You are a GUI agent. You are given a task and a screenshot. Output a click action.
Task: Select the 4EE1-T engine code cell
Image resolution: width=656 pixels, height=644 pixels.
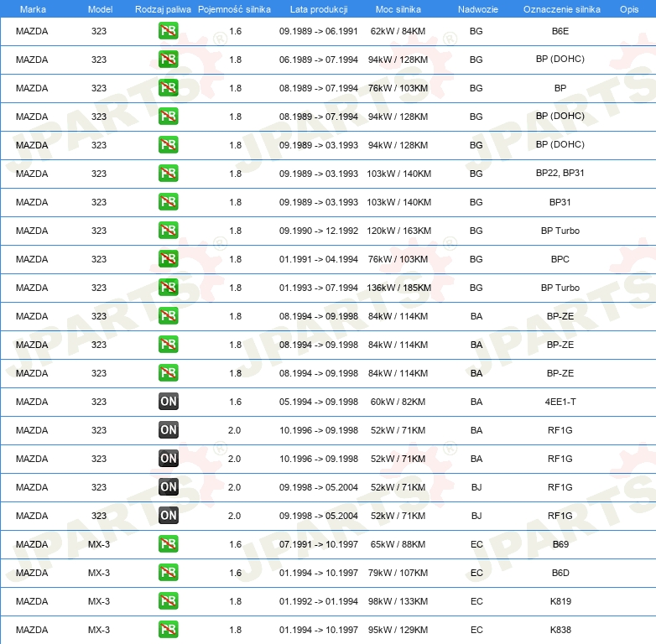(560, 402)
